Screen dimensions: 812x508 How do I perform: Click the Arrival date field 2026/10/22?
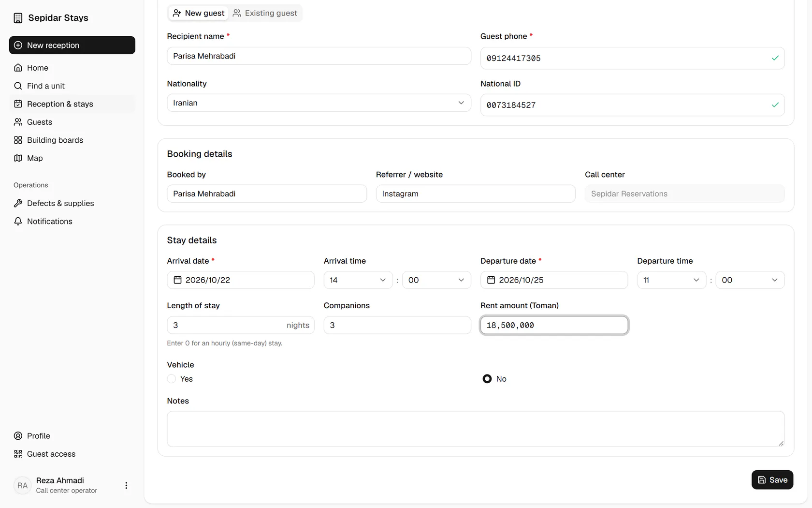point(241,280)
